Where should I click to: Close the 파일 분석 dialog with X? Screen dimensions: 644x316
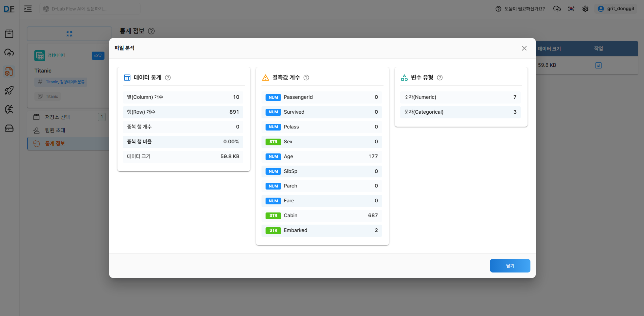click(x=524, y=48)
